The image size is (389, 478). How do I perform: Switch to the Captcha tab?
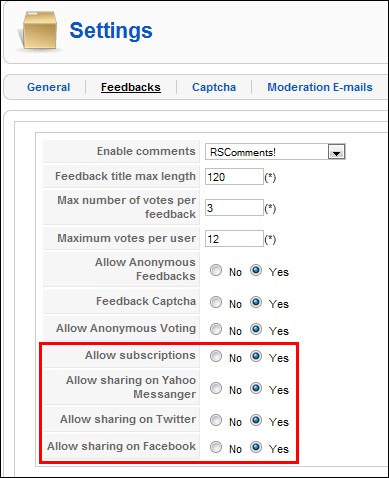[x=214, y=87]
